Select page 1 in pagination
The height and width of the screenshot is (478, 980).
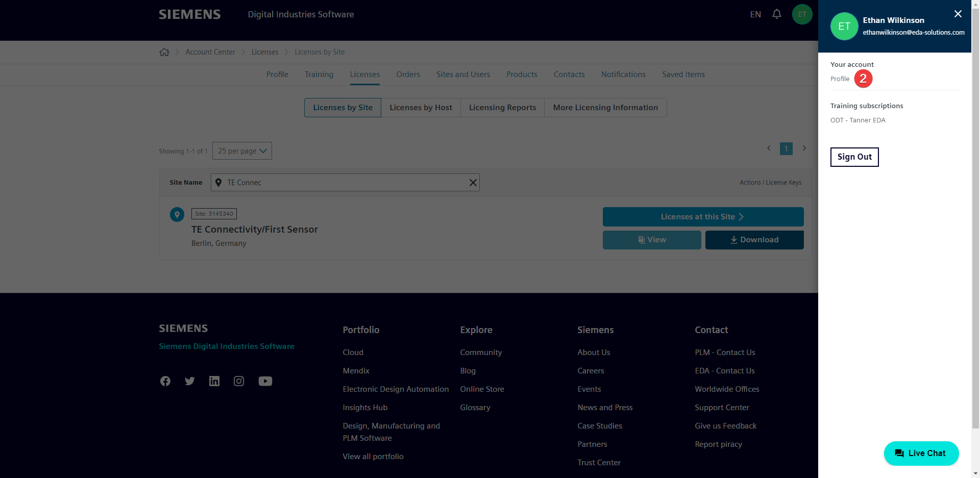786,148
